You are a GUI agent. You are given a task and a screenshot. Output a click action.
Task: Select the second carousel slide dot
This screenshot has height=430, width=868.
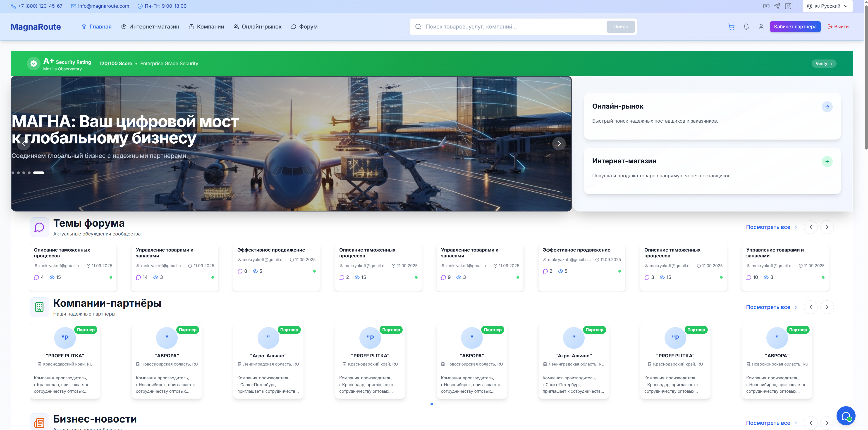point(18,172)
